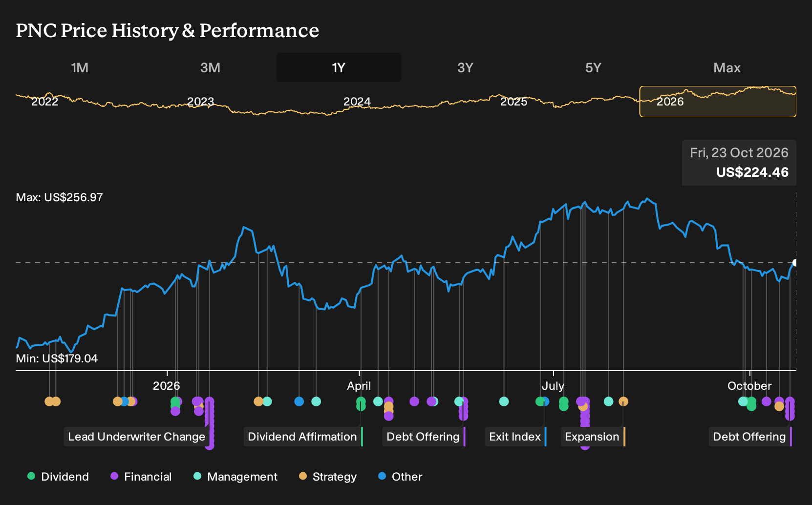This screenshot has height=505, width=812.
Task: Click the PNC Price History & Performance title
Action: coord(168,30)
